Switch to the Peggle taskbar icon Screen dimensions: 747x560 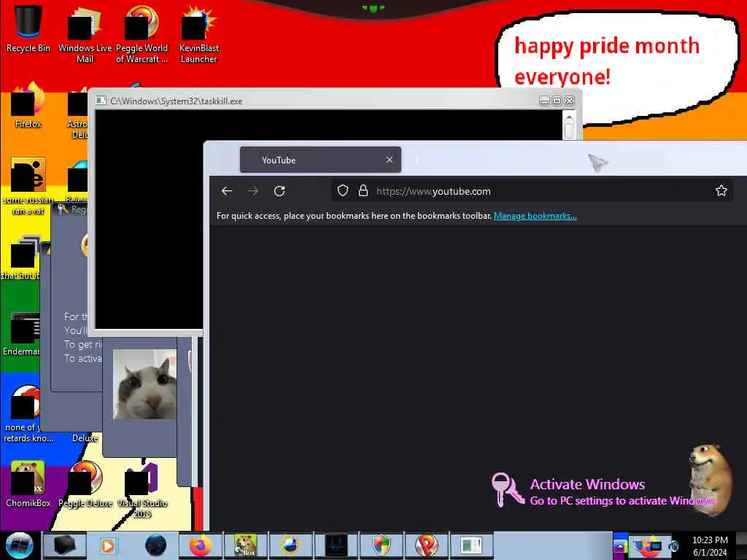pos(426,545)
